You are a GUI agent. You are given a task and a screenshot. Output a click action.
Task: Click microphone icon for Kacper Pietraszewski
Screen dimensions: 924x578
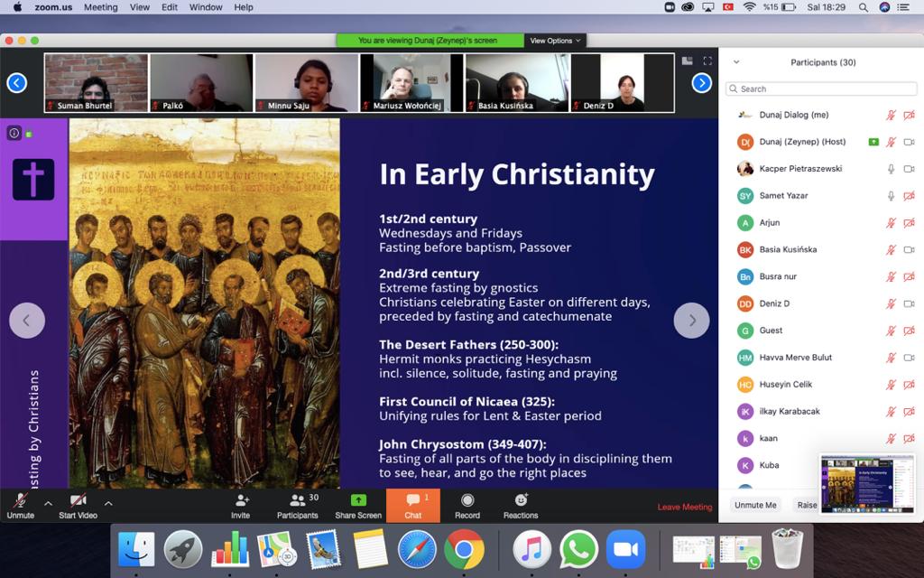pyautogui.click(x=891, y=169)
